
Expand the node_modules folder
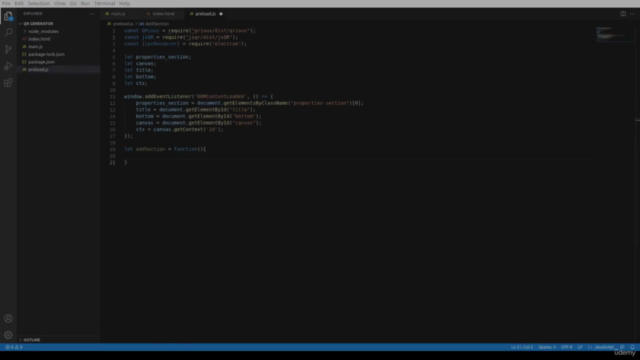(43, 31)
